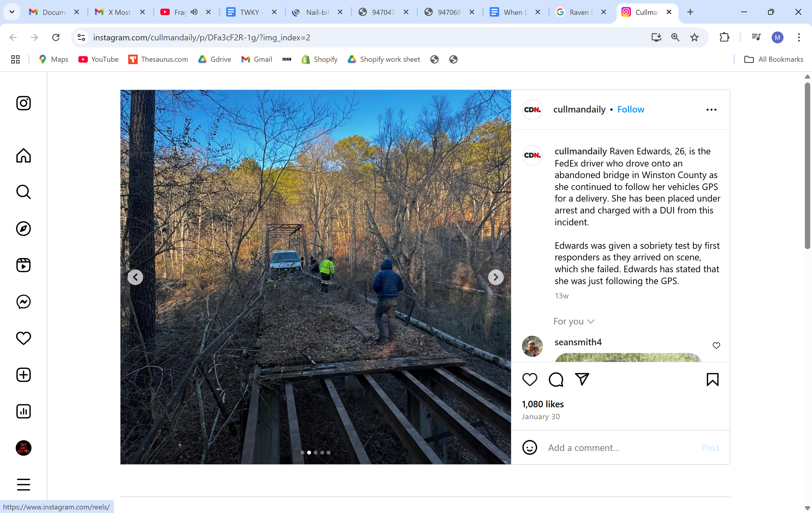The height and width of the screenshot is (513, 812).
Task: Open the hamburger More menu in the sidebar
Action: 23,484
